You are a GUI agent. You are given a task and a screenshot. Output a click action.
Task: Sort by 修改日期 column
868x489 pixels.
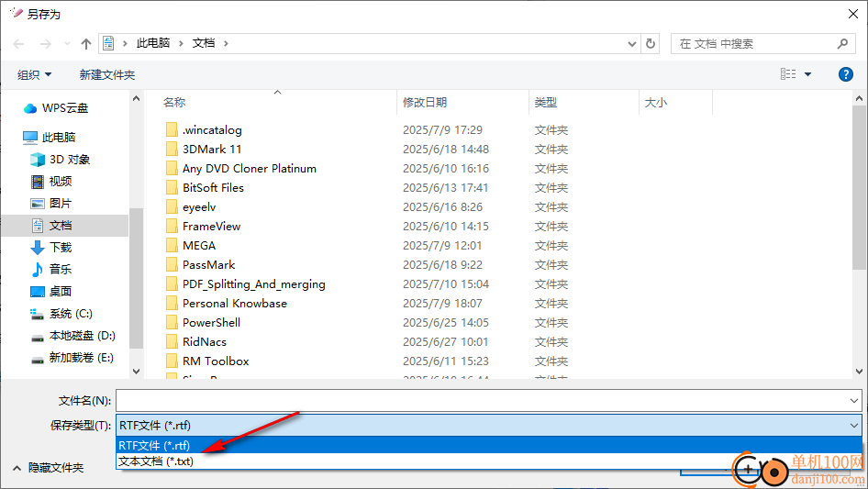(425, 103)
